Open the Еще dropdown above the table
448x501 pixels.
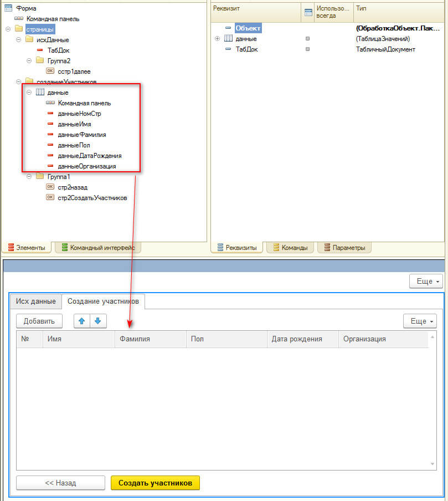[419, 321]
